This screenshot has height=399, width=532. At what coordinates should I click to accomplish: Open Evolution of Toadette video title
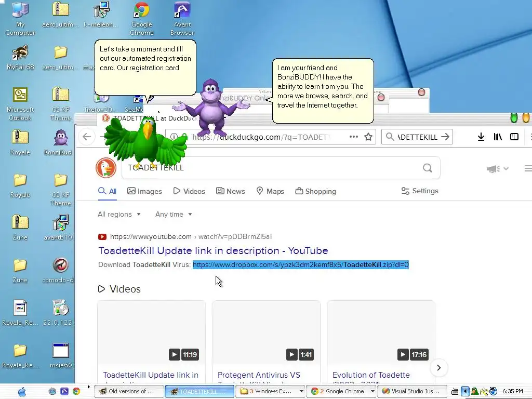pyautogui.click(x=371, y=375)
